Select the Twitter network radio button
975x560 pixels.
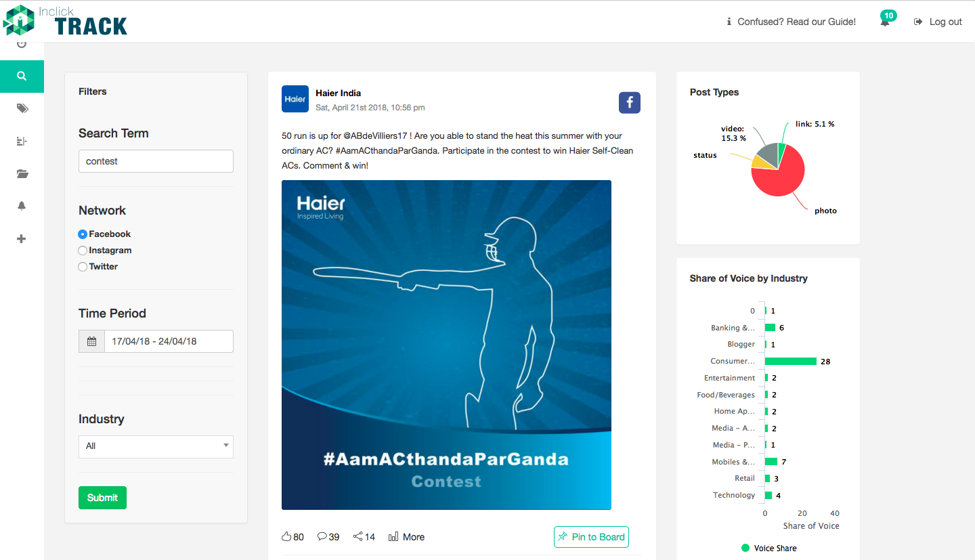click(83, 267)
